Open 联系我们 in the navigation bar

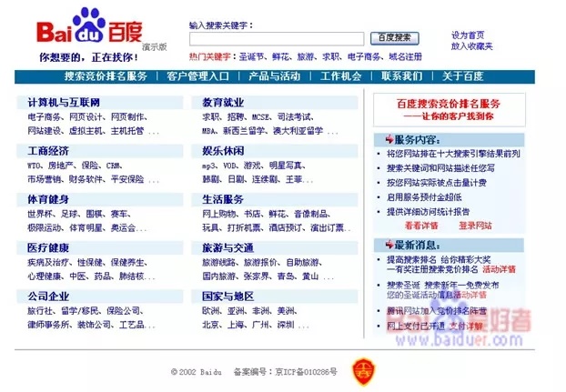[402, 76]
